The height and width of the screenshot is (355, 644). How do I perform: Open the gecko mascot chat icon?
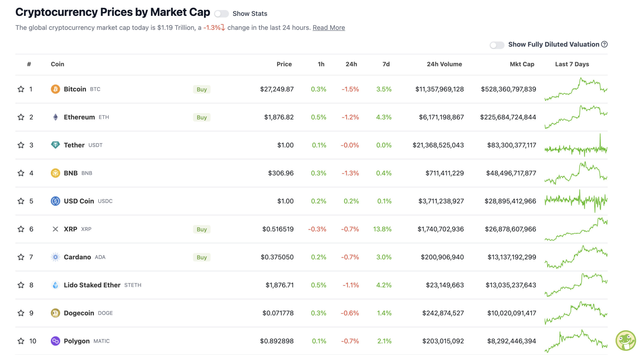[626, 340]
